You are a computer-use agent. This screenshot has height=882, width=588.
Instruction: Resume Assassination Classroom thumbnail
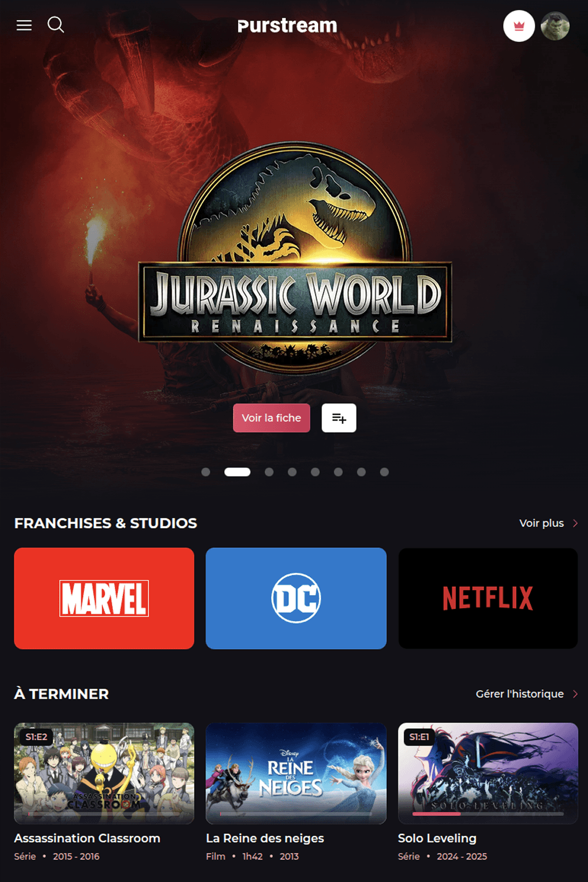104,773
